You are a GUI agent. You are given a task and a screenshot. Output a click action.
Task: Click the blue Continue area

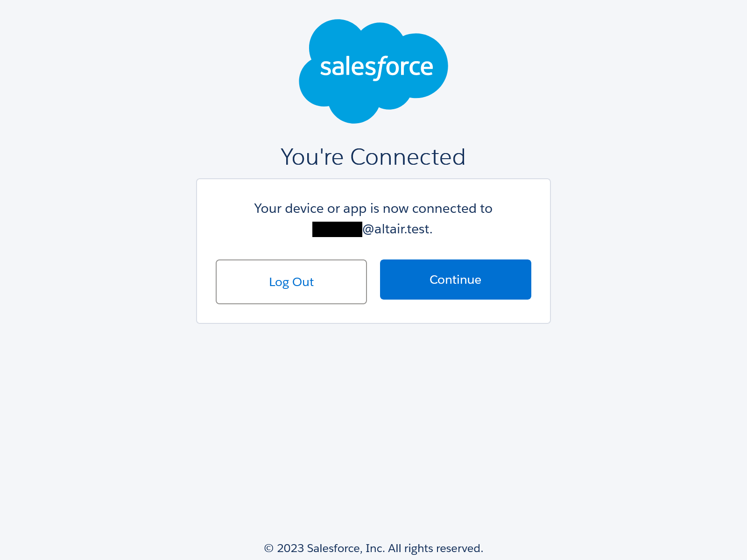tap(455, 279)
